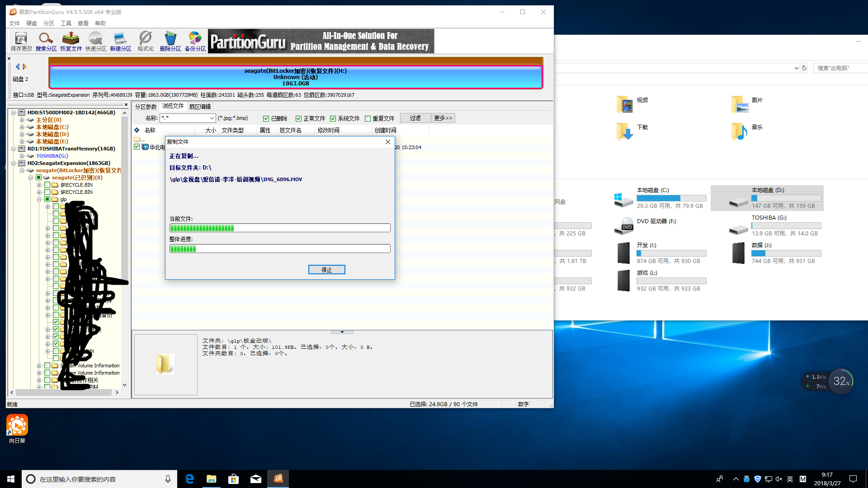This screenshot has height=488, width=868.
Task: Open 下载 folder in the Explorer window
Action: [633, 131]
